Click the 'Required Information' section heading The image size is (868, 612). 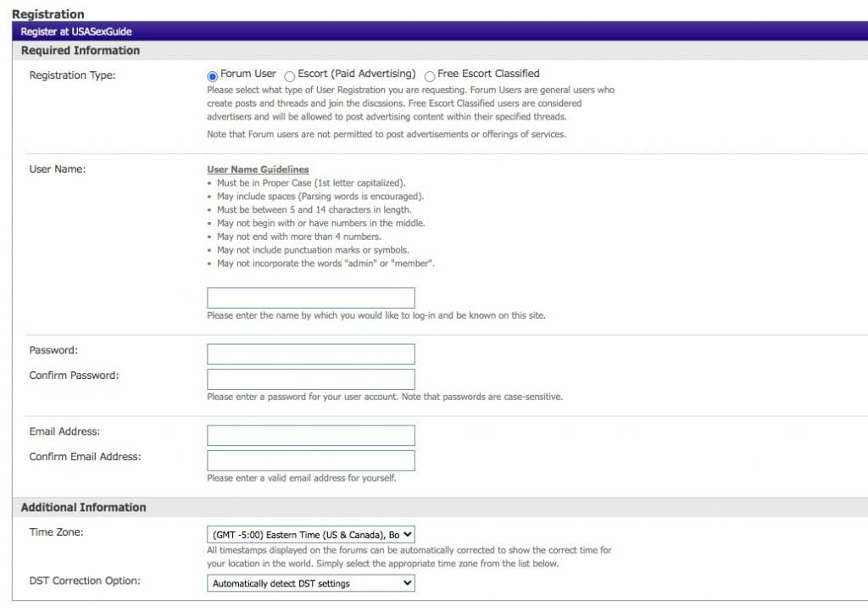tap(81, 50)
